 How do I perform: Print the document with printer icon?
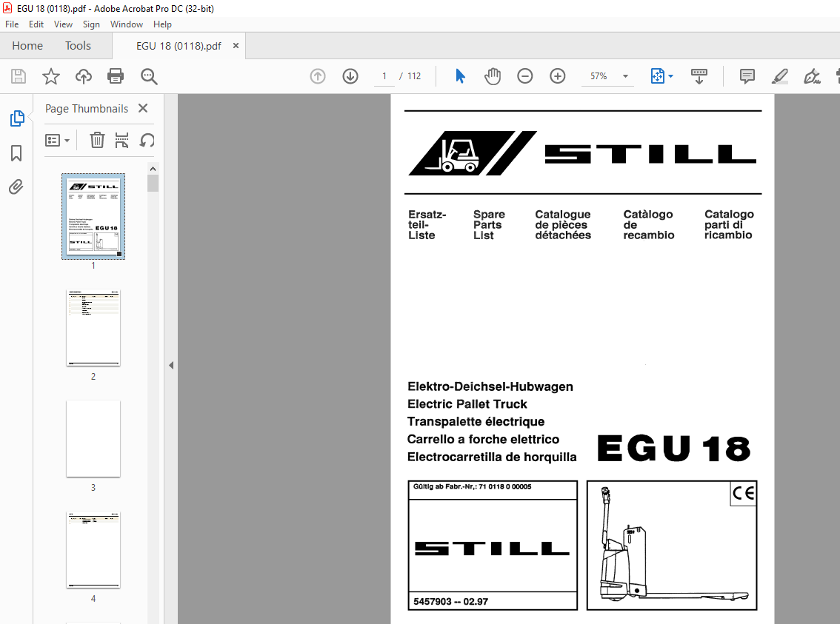tap(116, 76)
